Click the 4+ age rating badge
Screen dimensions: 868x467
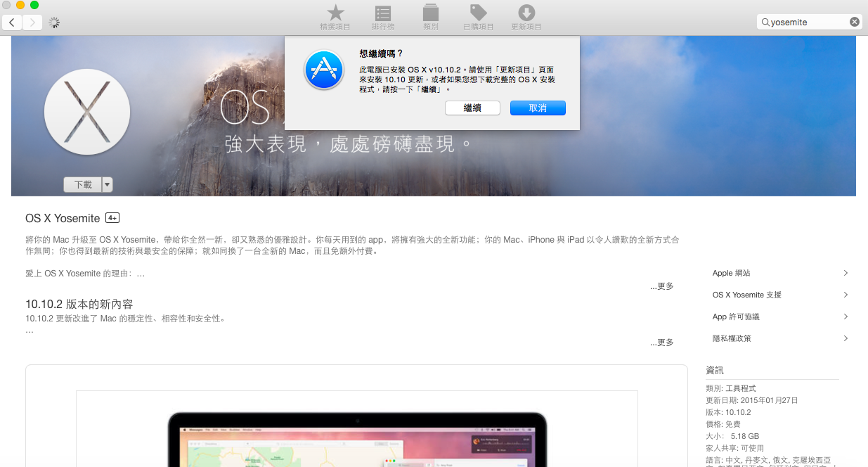tap(112, 218)
